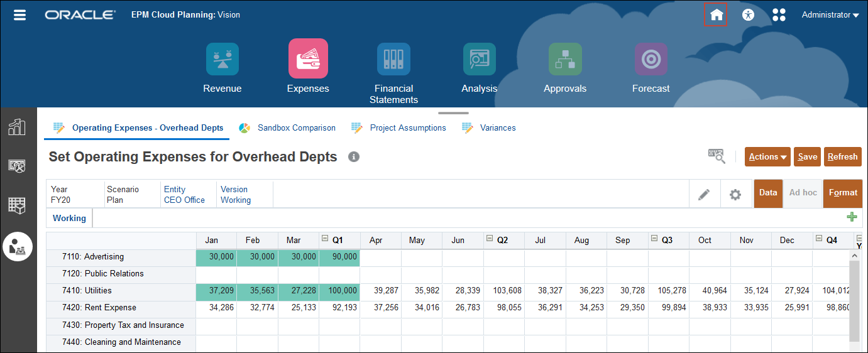Select 7430: Property Tax and Insurance row

point(121,325)
